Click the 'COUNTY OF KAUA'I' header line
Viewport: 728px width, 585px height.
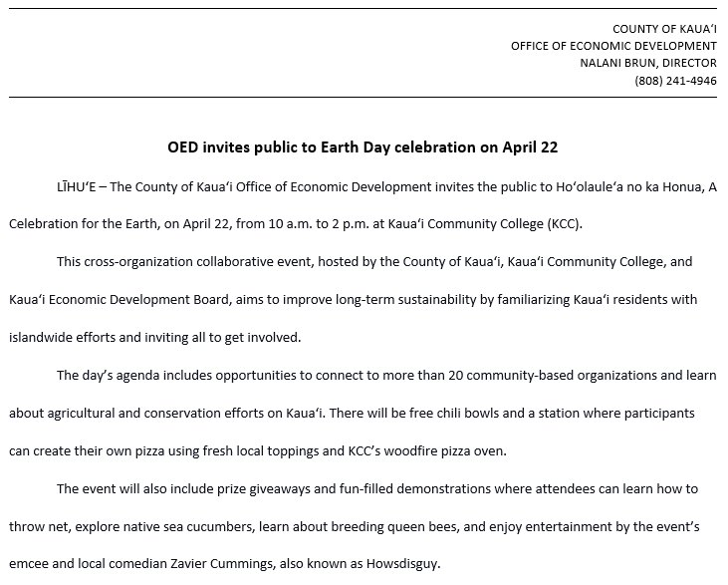[664, 29]
